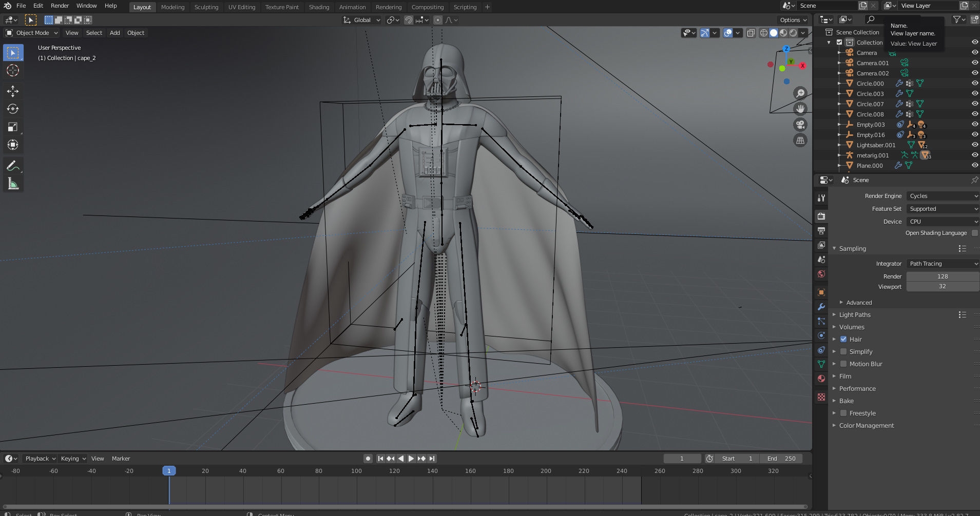Open the Material properties tab
This screenshot has height=516, width=980.
pyautogui.click(x=821, y=379)
